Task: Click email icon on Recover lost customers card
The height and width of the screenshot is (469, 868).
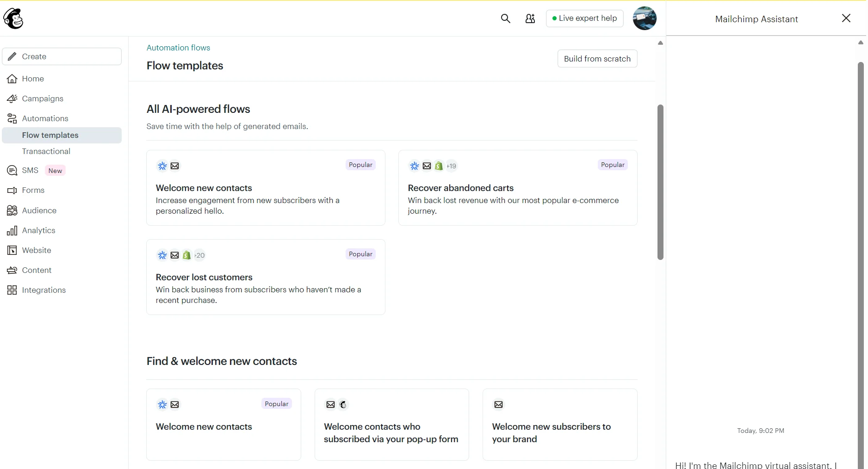Action: [x=175, y=255]
